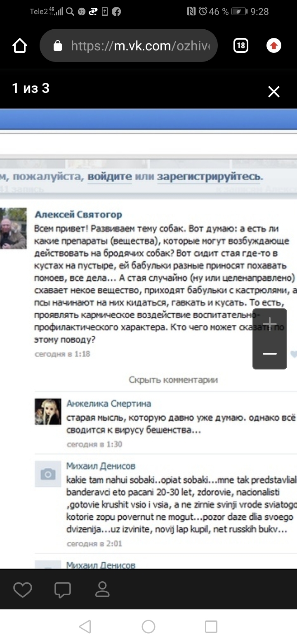Open photo comments speech bubble icon
Viewport: 297px width, 644px height.
pyautogui.click(x=63, y=590)
